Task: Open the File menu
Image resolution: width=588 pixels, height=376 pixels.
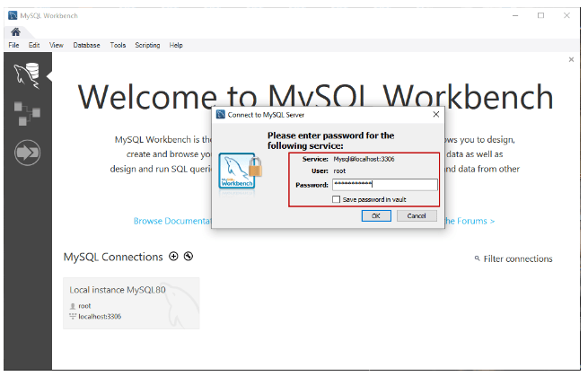Action: pyautogui.click(x=13, y=45)
